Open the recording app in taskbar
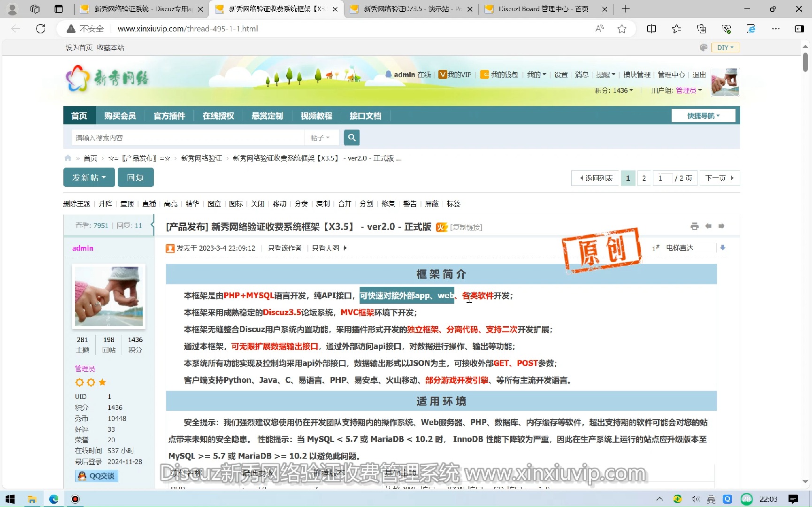 (x=75, y=499)
